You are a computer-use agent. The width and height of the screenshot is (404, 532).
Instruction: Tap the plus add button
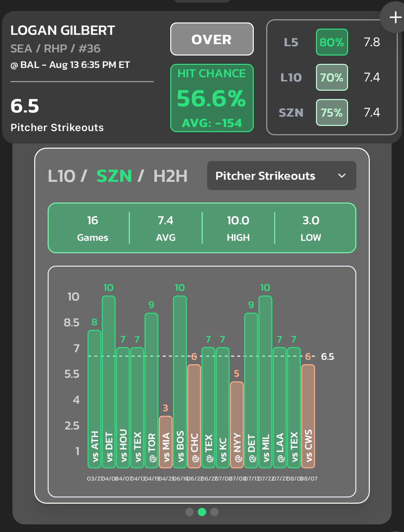point(394,18)
